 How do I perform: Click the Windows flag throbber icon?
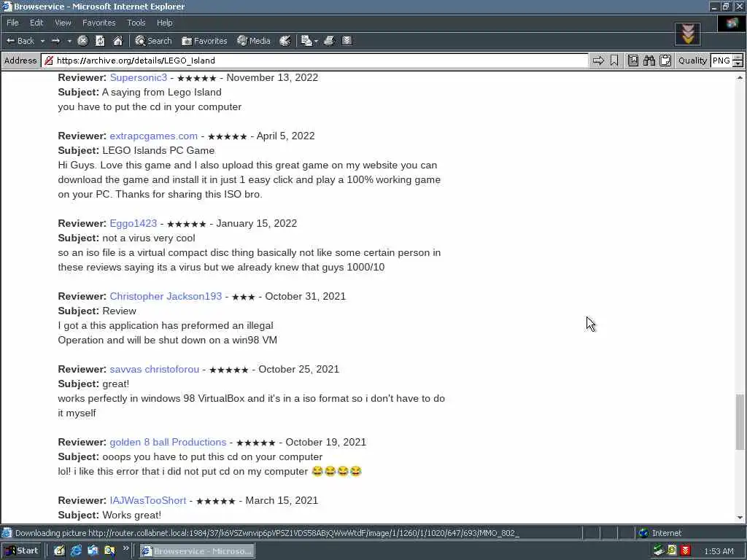[731, 23]
